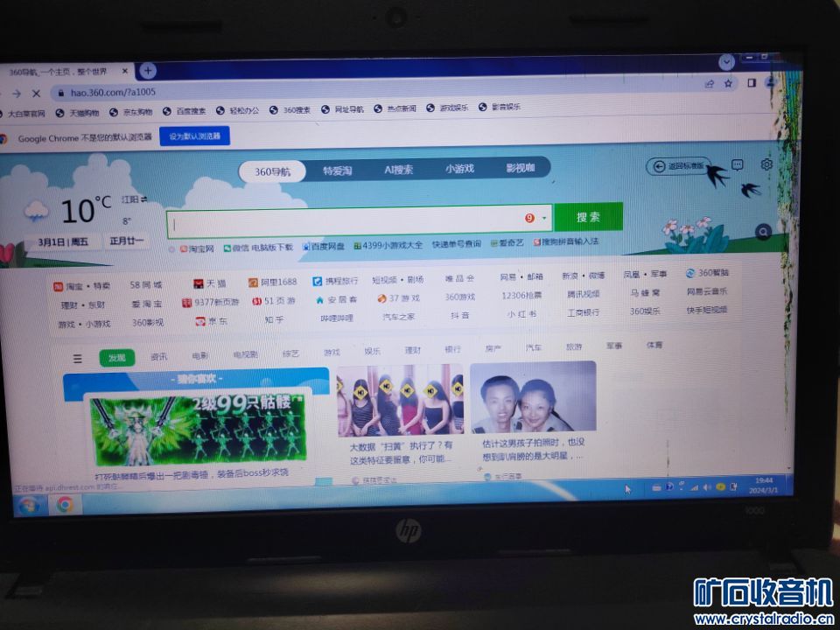Open the 阿里1688 site link
840x630 pixels.
coord(272,282)
